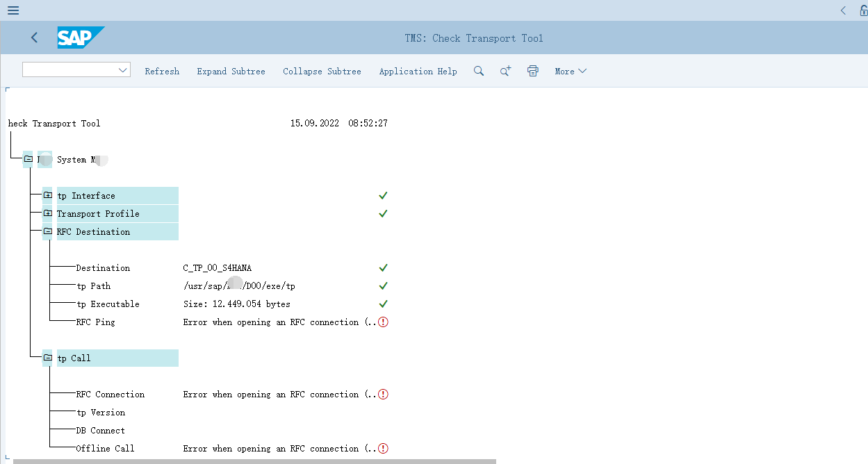The width and height of the screenshot is (868, 464).
Task: Click the error icon for RFC Connection
Action: 383,395
